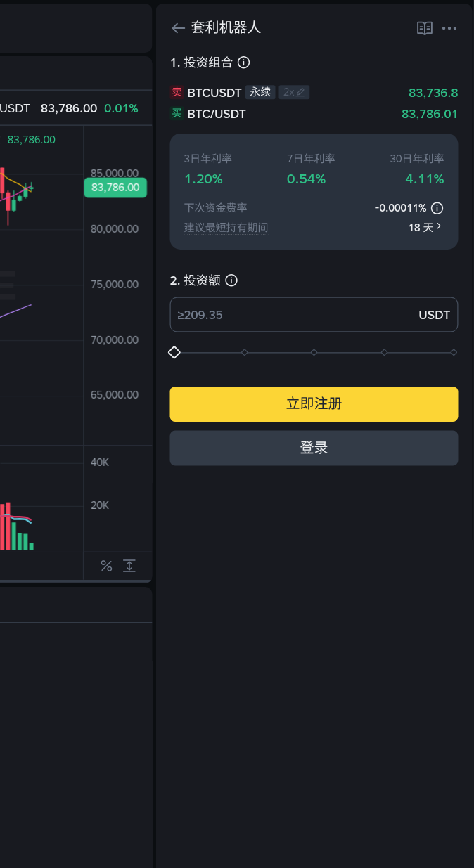Open the tutorial book icon
The image size is (474, 868).
(425, 28)
